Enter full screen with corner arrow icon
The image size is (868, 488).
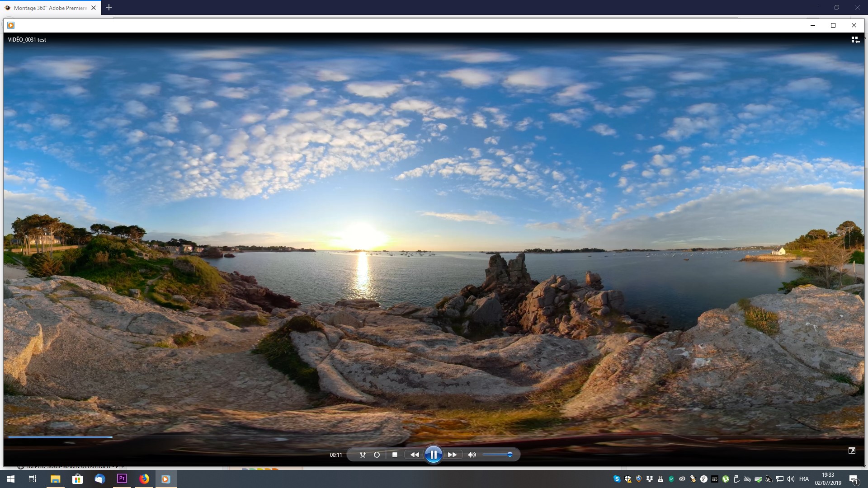pyautogui.click(x=852, y=450)
